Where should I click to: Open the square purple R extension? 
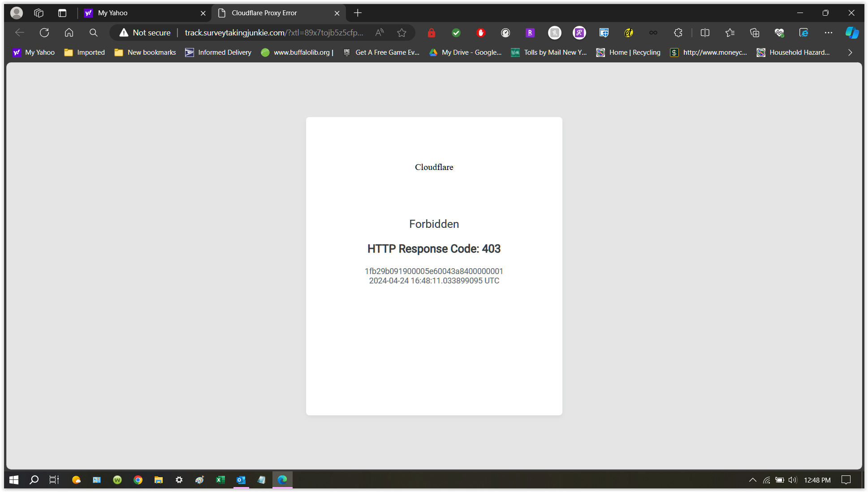point(530,33)
